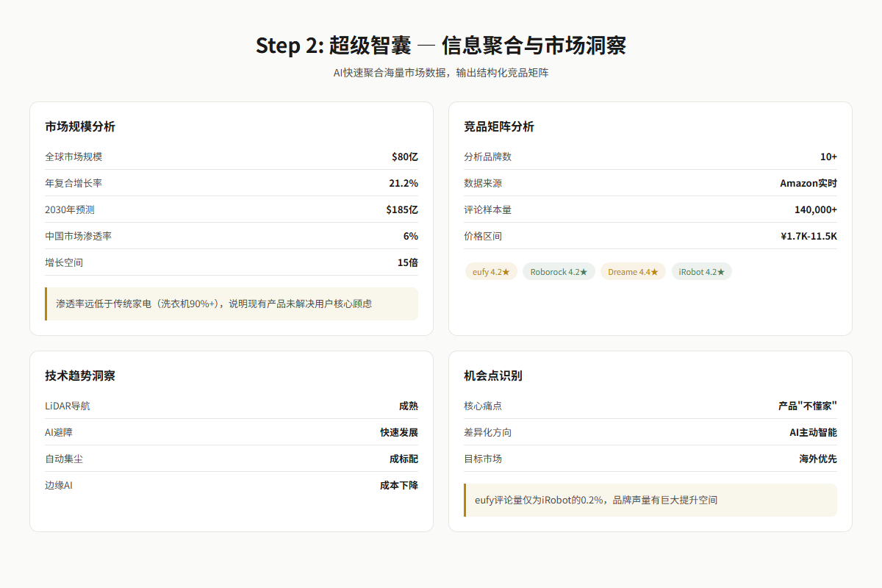Click the value '产品"不懂家"'
This screenshot has height=588, width=882.
(808, 406)
